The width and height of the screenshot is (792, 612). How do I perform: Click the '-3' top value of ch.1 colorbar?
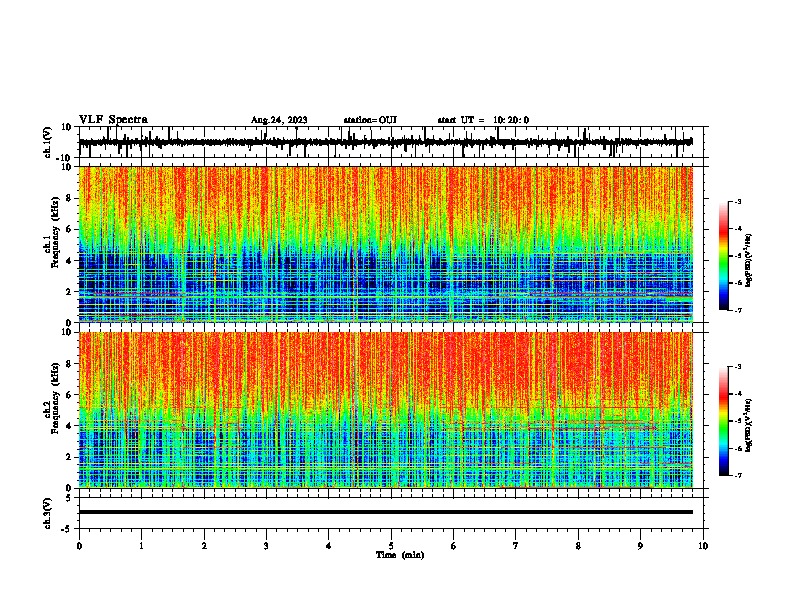(737, 202)
